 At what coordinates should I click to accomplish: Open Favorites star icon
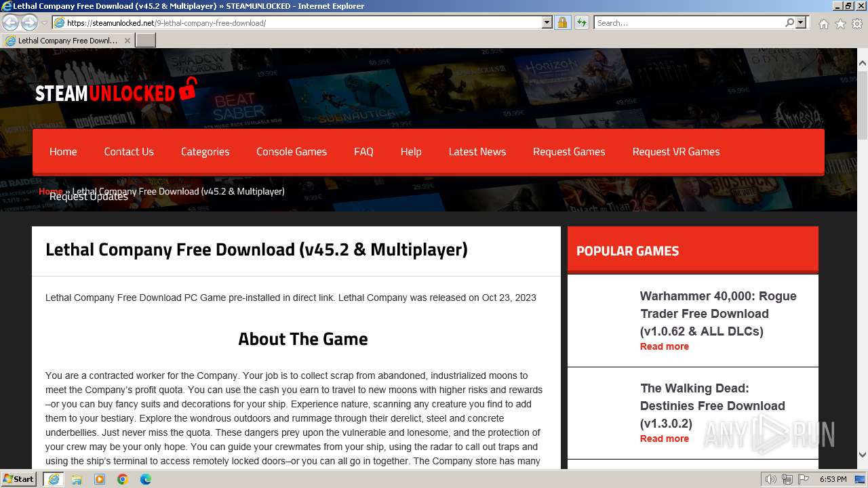[x=840, y=24]
